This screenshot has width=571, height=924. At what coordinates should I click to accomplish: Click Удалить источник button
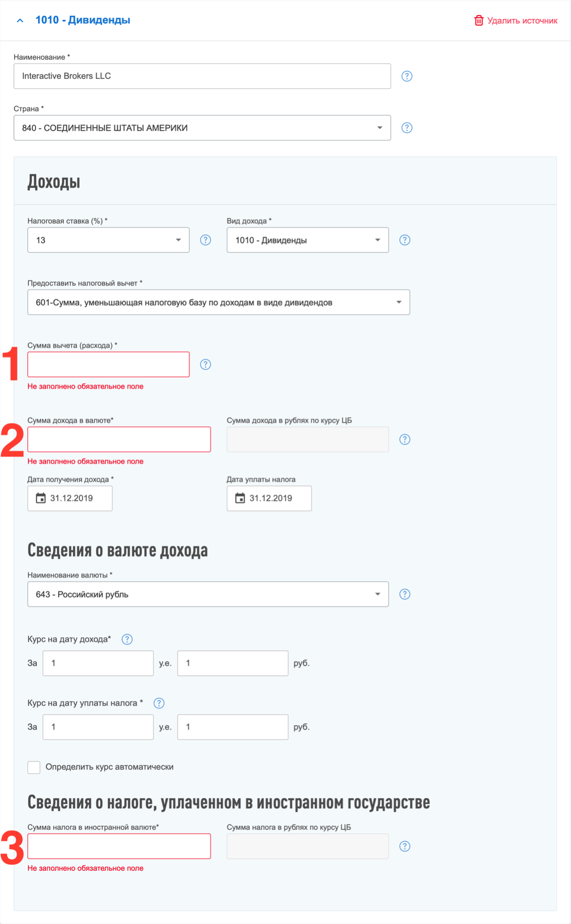coord(516,20)
